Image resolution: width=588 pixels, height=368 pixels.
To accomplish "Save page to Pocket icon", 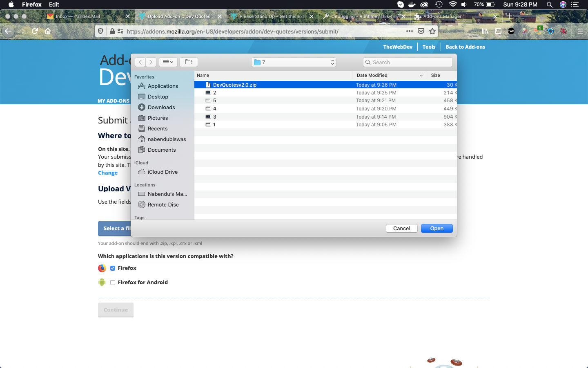I will (421, 31).
